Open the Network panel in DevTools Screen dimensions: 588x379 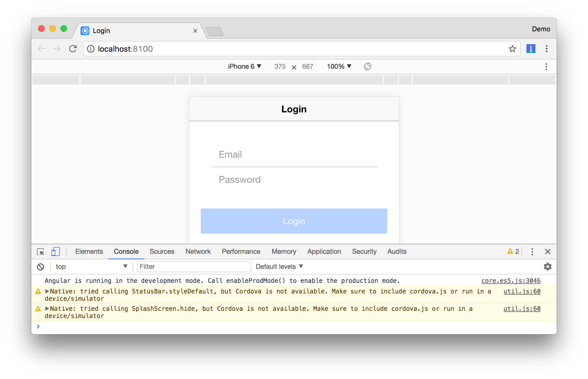[198, 252]
